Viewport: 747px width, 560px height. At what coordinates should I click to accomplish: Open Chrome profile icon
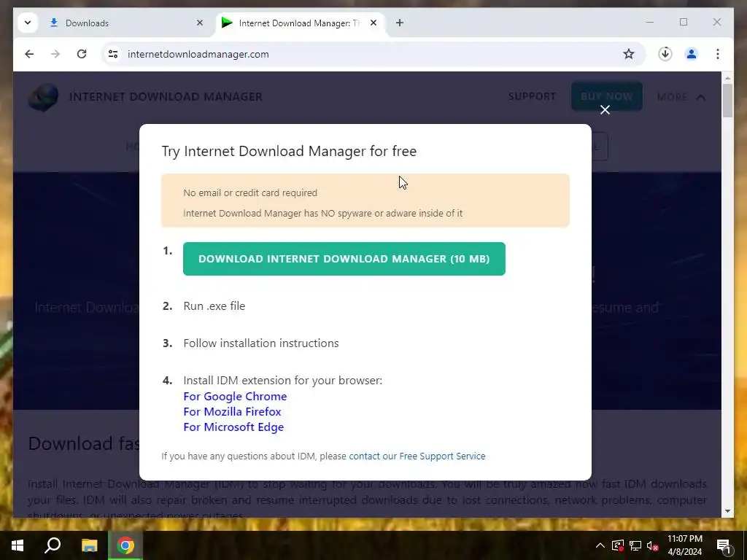click(x=692, y=54)
